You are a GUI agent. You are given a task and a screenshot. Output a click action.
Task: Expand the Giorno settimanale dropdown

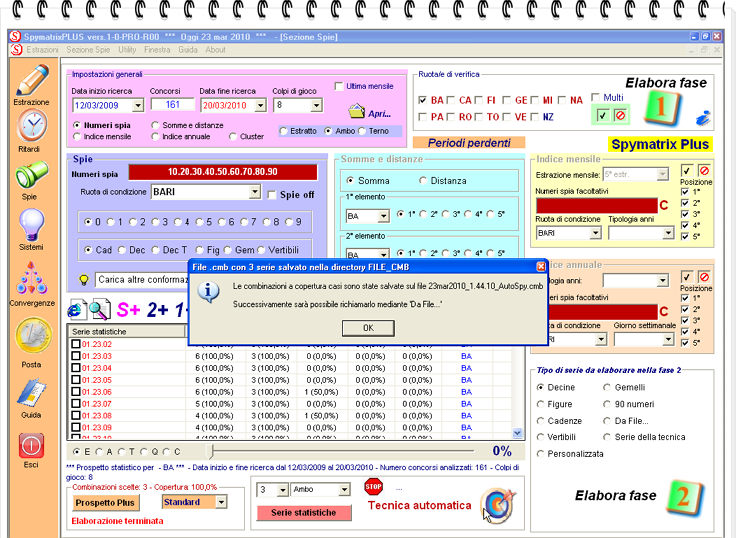[668, 339]
